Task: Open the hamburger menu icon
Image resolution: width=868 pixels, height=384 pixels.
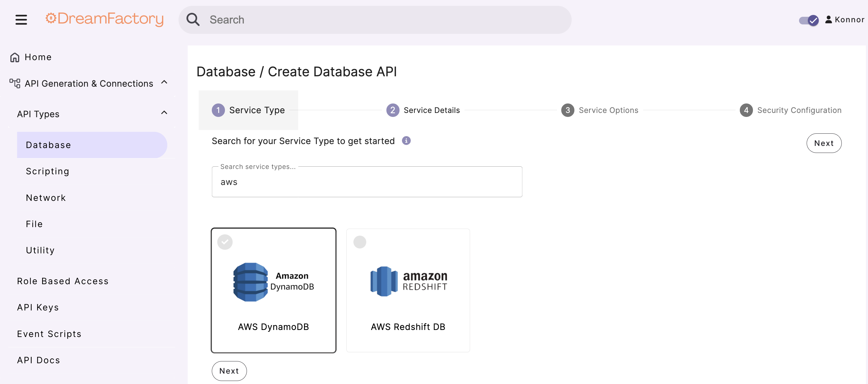Action: [21, 20]
